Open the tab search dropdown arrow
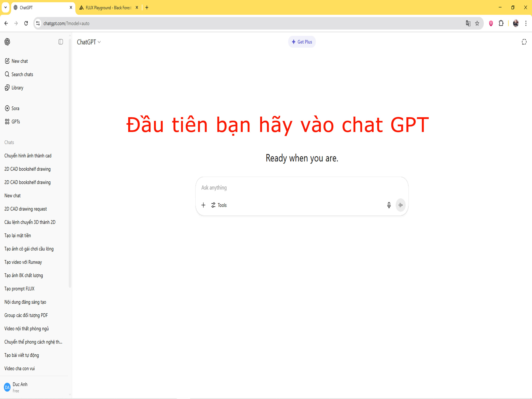The image size is (532, 399). coord(5,7)
